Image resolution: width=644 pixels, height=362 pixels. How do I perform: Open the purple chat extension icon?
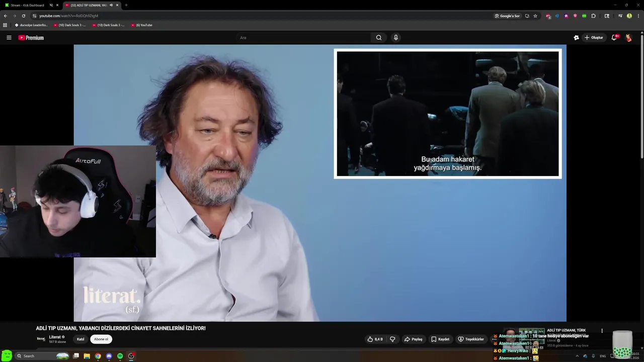pos(566,16)
